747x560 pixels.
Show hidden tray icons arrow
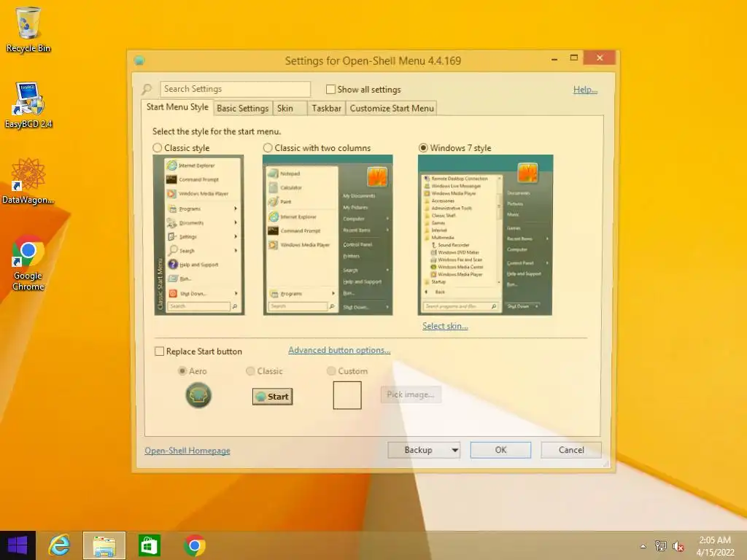[643, 546]
